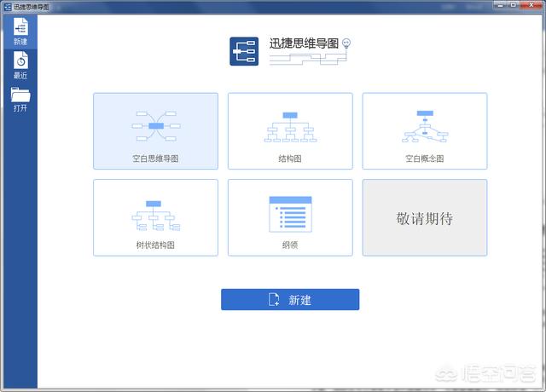Click the 迅捷思维导图 logo icon

(244, 51)
